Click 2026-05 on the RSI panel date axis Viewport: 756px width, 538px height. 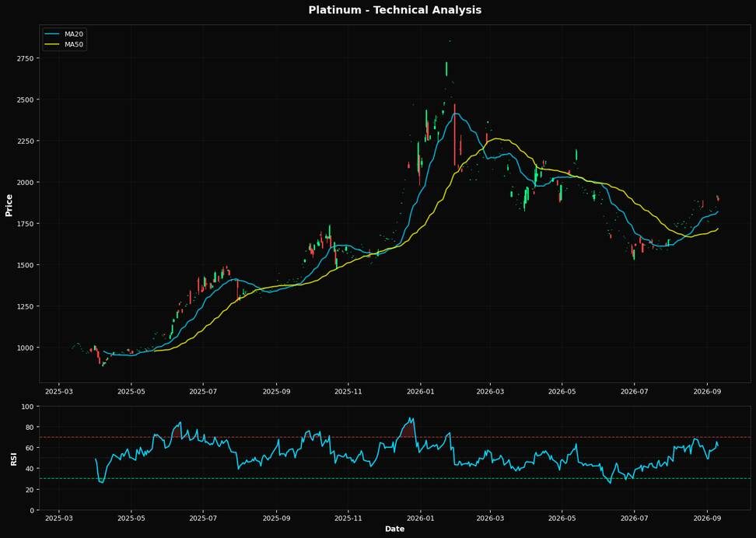[562, 519]
